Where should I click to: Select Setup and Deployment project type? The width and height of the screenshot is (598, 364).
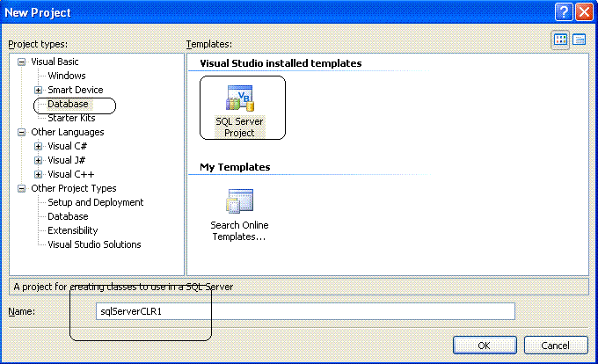96,202
